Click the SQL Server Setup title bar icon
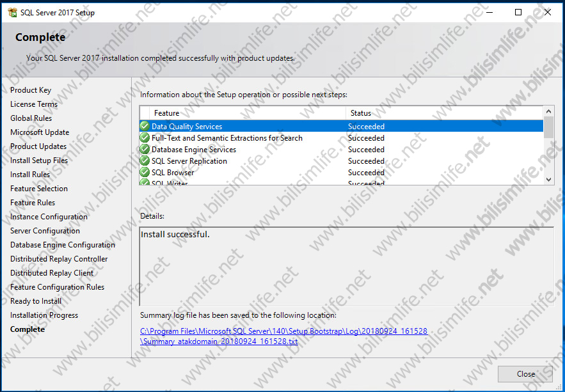 coord(12,13)
